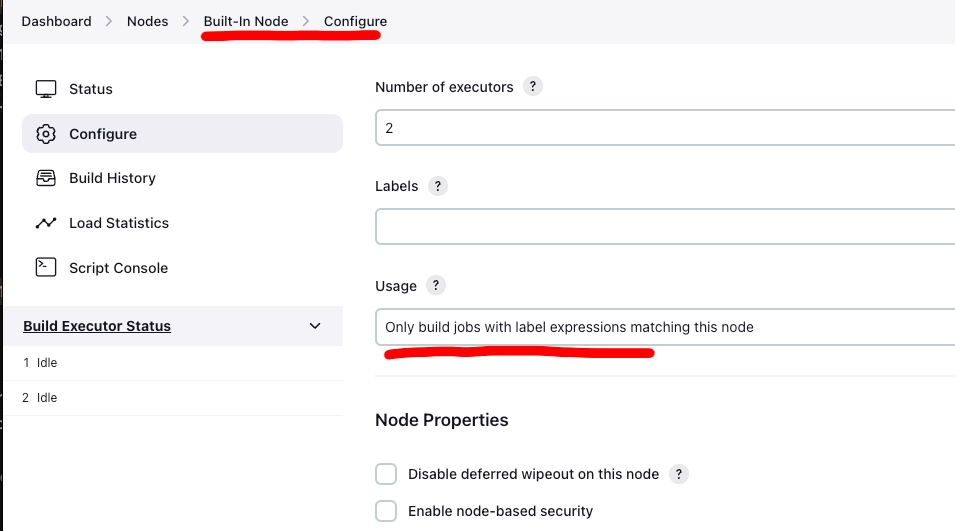
Task: Select Build History in the sidebar
Action: 112,178
